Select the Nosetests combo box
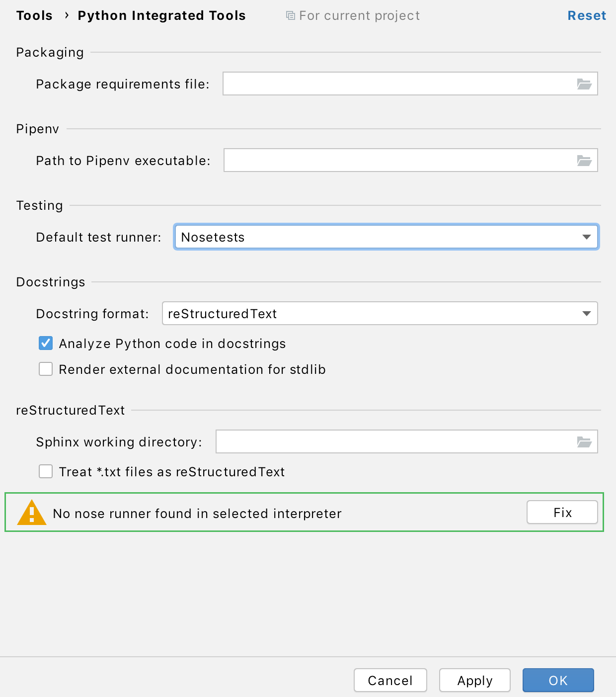The width and height of the screenshot is (616, 697). click(x=386, y=237)
